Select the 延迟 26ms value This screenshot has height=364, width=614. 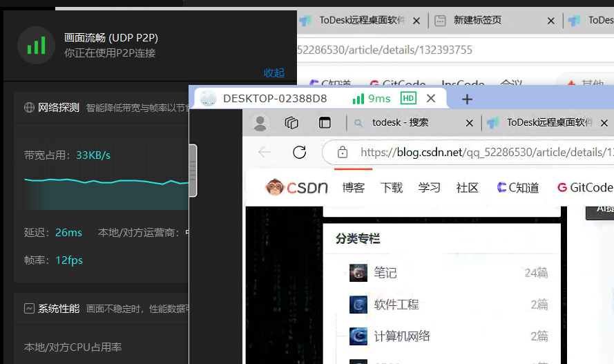point(68,233)
